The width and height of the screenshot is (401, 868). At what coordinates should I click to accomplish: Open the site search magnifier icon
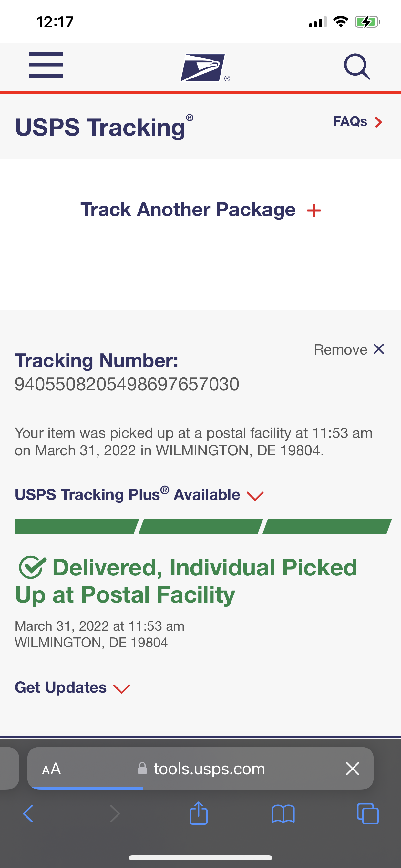(357, 67)
